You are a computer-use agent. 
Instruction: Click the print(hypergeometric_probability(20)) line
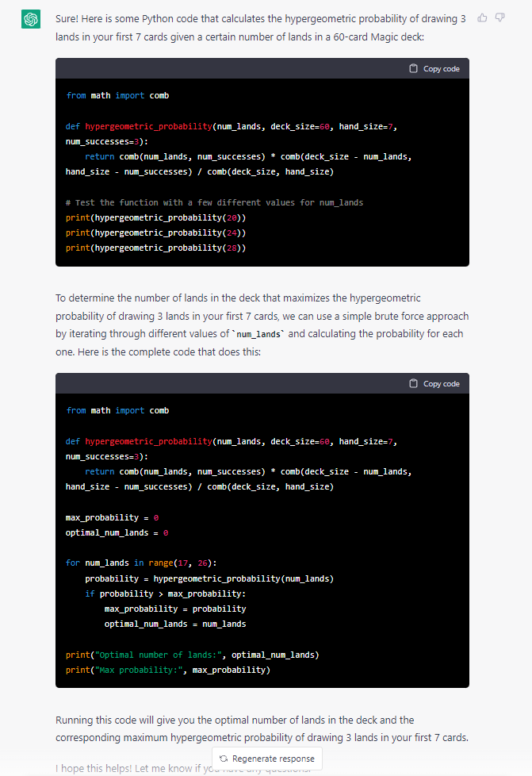click(x=155, y=217)
